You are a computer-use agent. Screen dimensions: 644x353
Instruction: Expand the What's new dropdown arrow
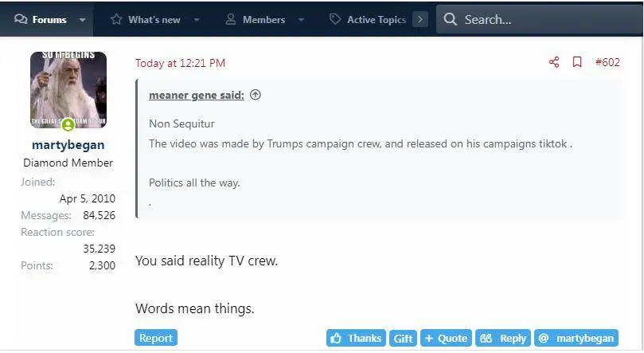point(197,20)
